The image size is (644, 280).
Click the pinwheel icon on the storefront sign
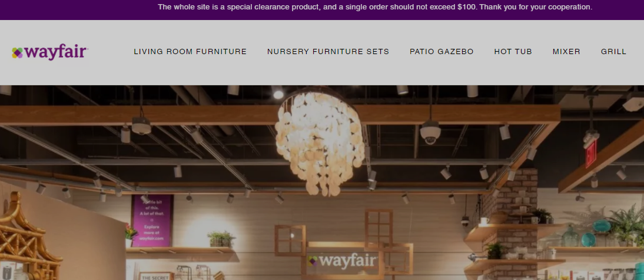tap(313, 261)
